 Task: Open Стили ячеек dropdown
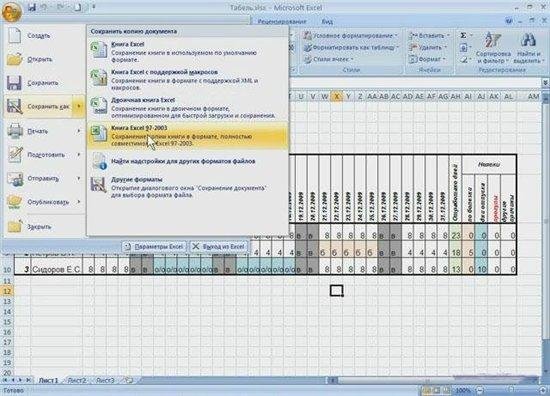tap(328, 59)
